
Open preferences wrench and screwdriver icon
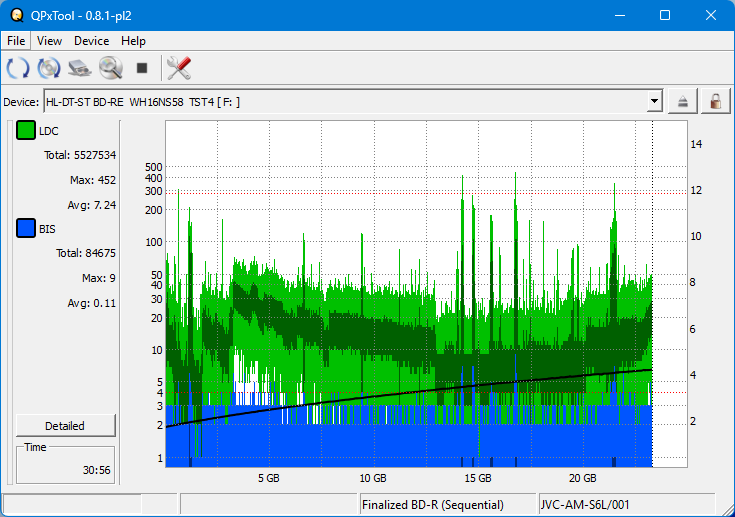pyautogui.click(x=179, y=68)
